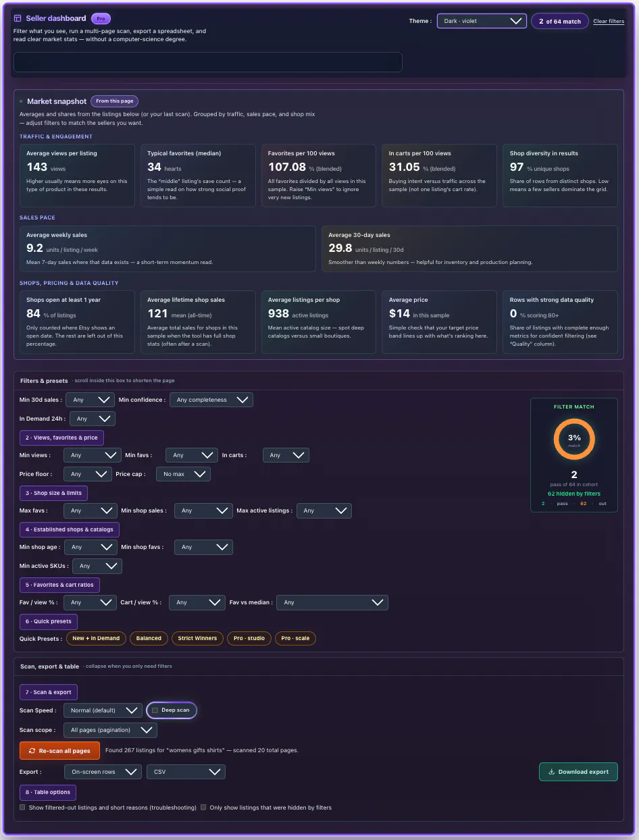This screenshot has height=840, width=639.
Task: Click the Average 30-day sales 29.8 value
Action: 340,248
